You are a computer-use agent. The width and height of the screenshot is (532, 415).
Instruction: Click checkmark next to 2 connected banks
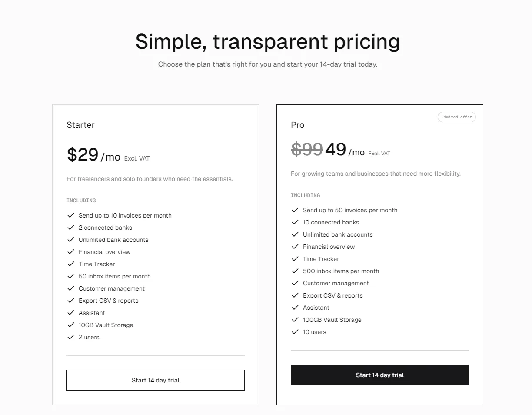pyautogui.click(x=71, y=228)
